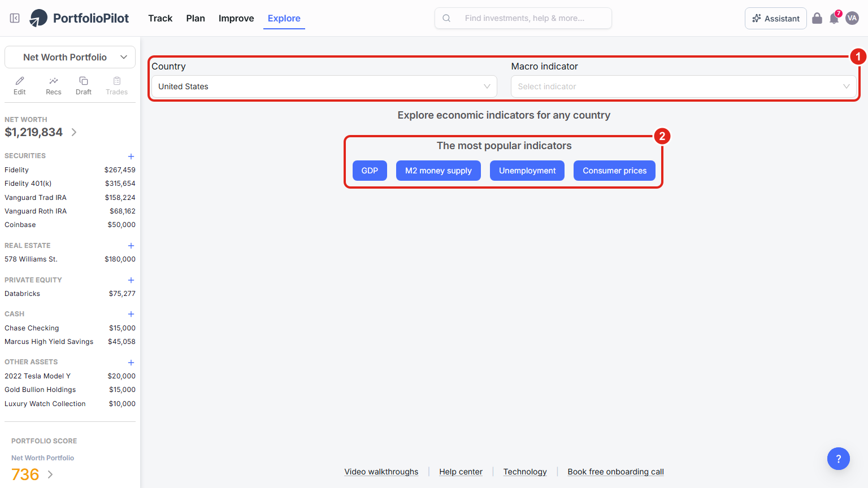Open Marcus High Yield Savings account
This screenshot has height=488, width=868.
(x=70, y=342)
